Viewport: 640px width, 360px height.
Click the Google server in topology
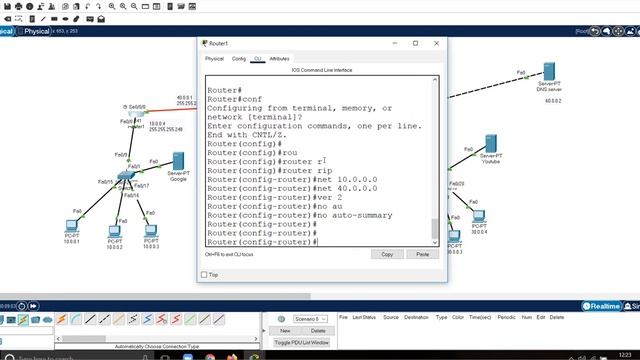[x=178, y=161]
